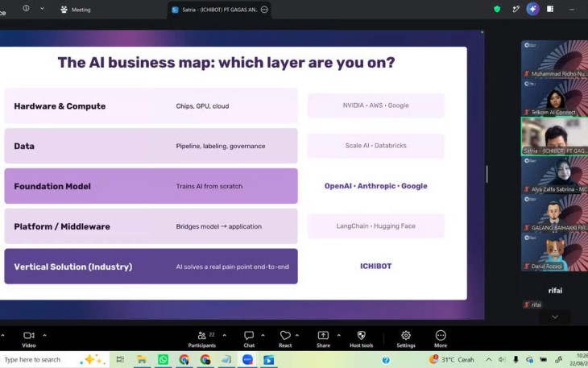
Task: Click the Data layer row
Action: click(x=151, y=146)
